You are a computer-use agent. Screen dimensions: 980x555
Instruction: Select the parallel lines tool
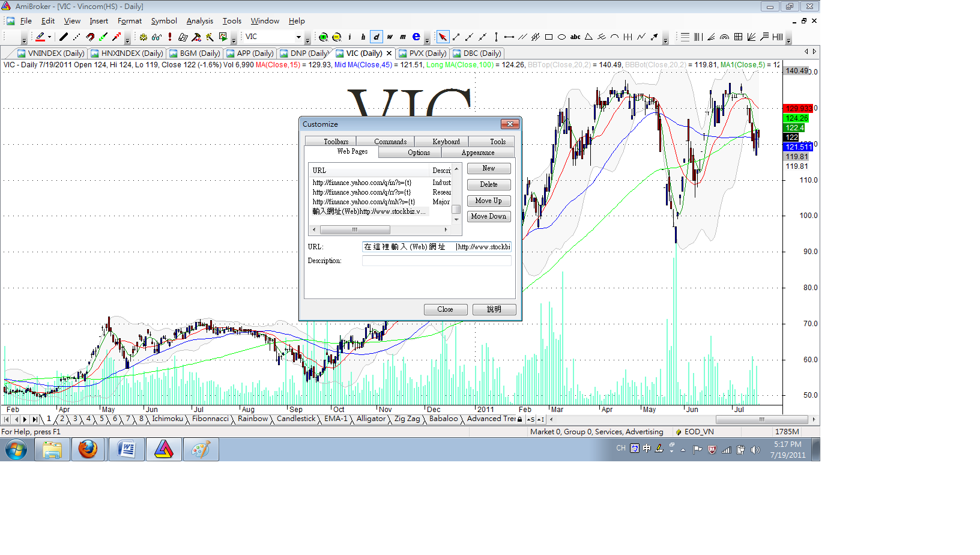[522, 37]
